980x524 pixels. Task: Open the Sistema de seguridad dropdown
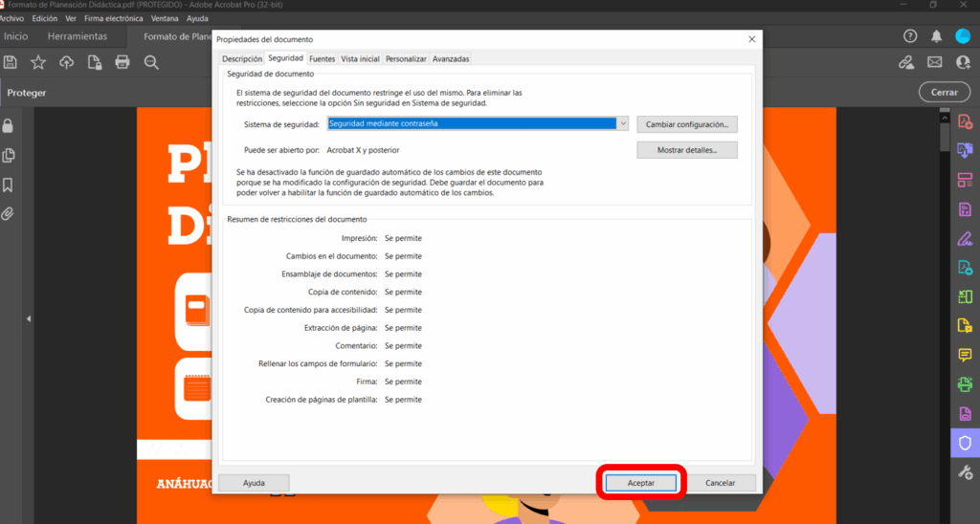point(623,123)
